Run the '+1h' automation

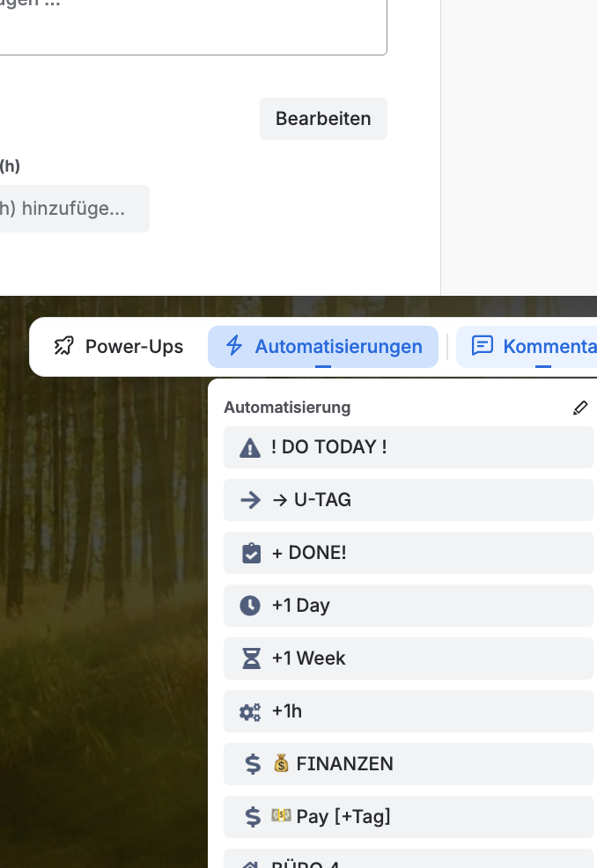[409, 711]
